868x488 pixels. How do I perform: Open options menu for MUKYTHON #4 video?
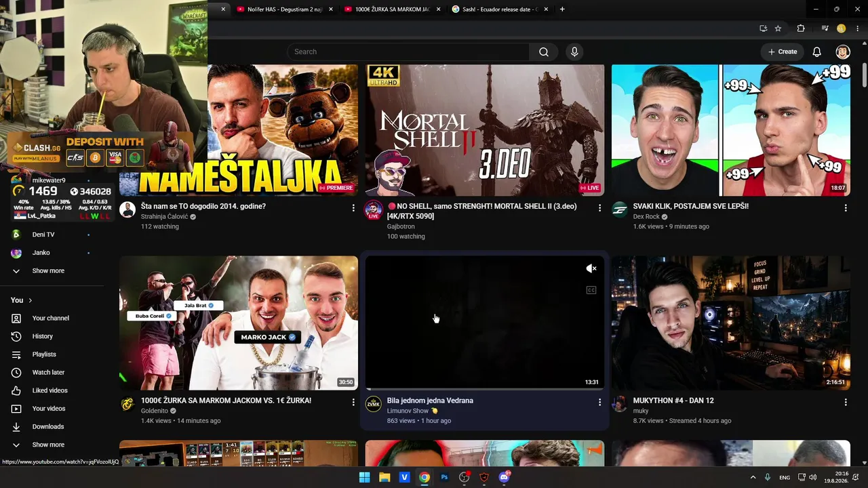846,403
